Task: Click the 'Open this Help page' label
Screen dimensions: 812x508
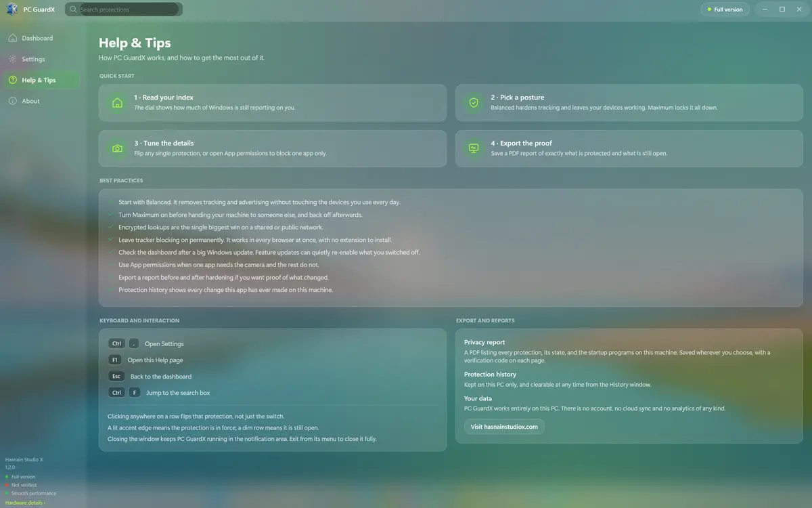Action: click(x=156, y=360)
